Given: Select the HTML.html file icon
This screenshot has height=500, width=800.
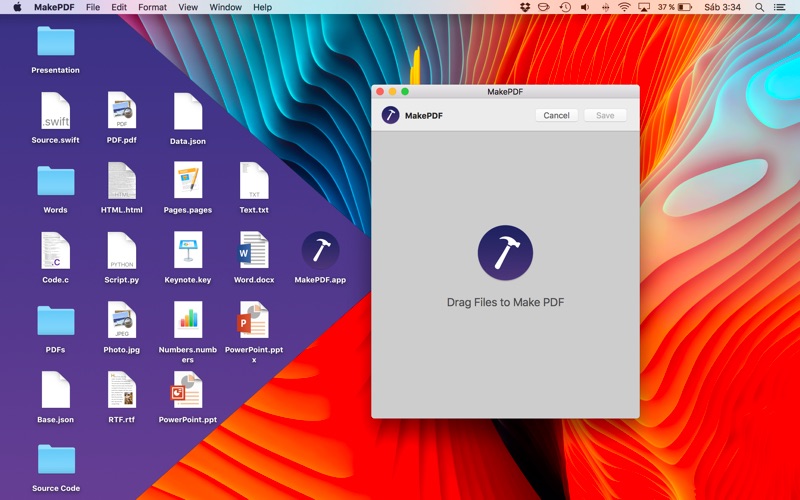Looking at the screenshot, I should point(122,181).
